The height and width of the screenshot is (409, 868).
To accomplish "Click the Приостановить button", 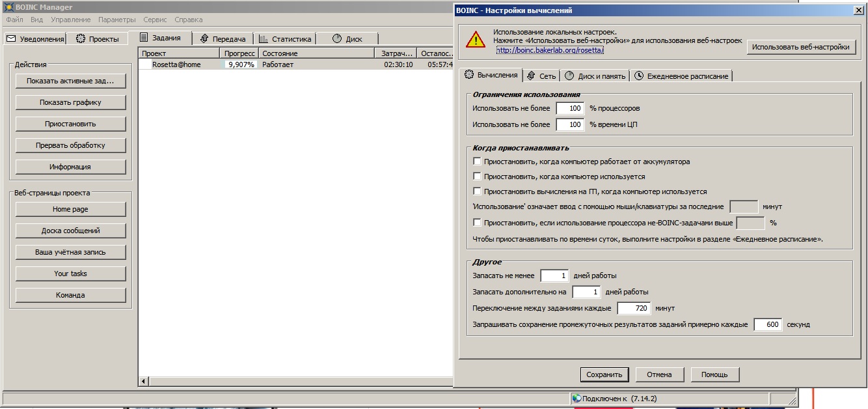I will 70,124.
